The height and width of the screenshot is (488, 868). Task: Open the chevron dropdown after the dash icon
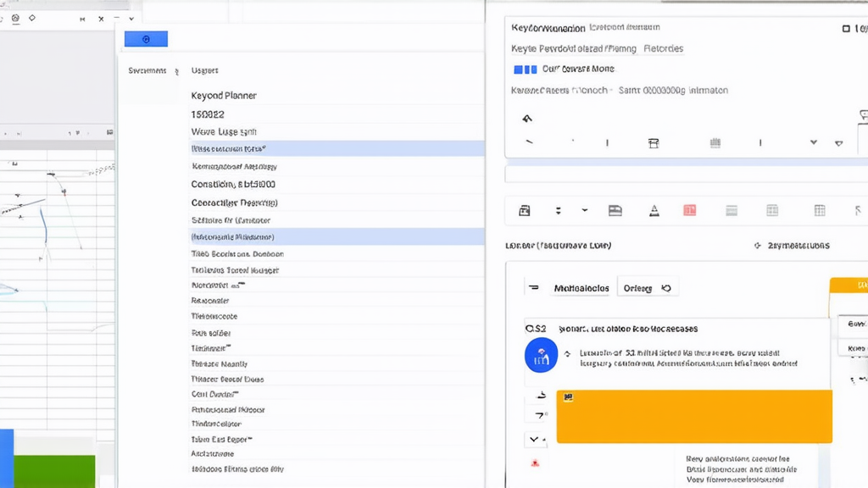[x=131, y=19]
